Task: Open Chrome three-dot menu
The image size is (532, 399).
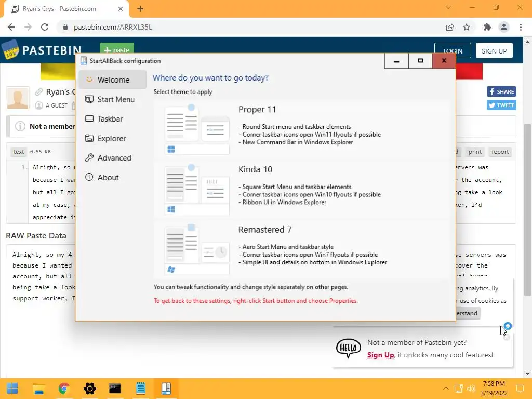Action: [521, 27]
